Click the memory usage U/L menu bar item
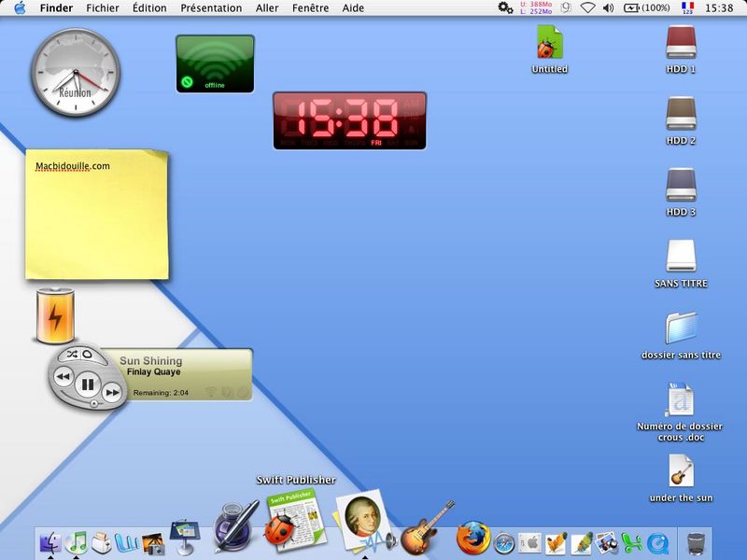 click(536, 7)
